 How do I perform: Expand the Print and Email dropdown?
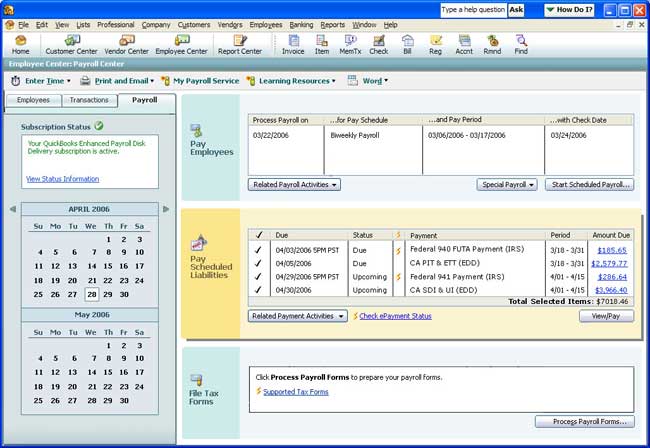point(152,81)
